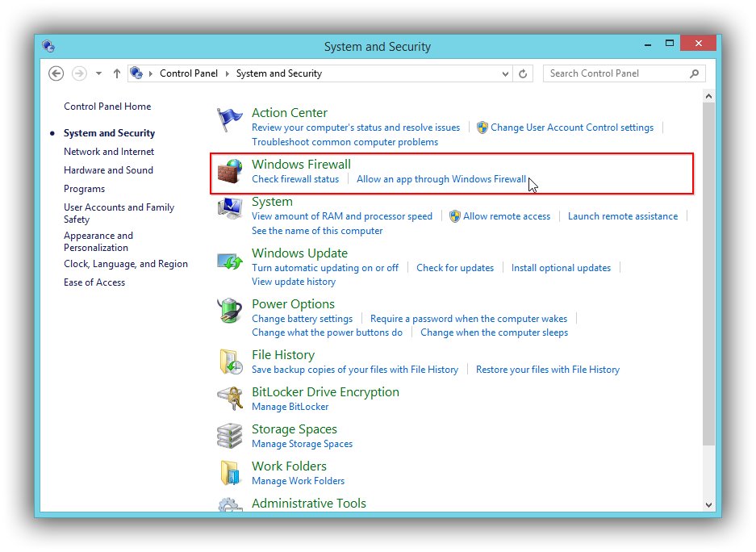
Task: Click the shield icon beside Change User Account Control
Action: [x=482, y=128]
